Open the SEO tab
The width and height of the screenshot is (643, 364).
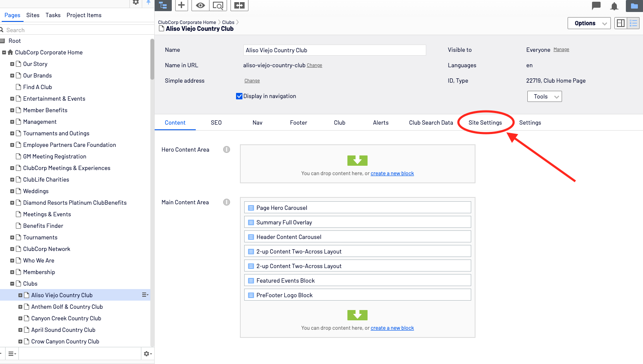pyautogui.click(x=216, y=122)
